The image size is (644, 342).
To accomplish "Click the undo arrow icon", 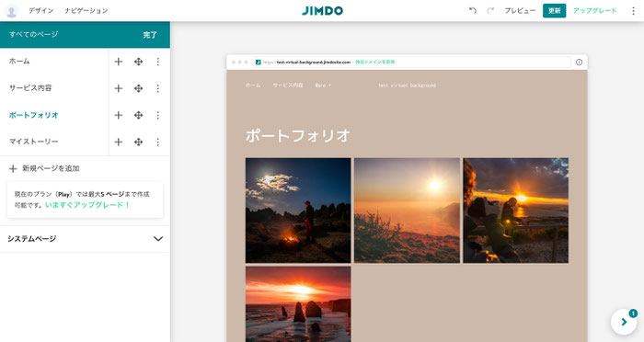I will [x=473, y=11].
